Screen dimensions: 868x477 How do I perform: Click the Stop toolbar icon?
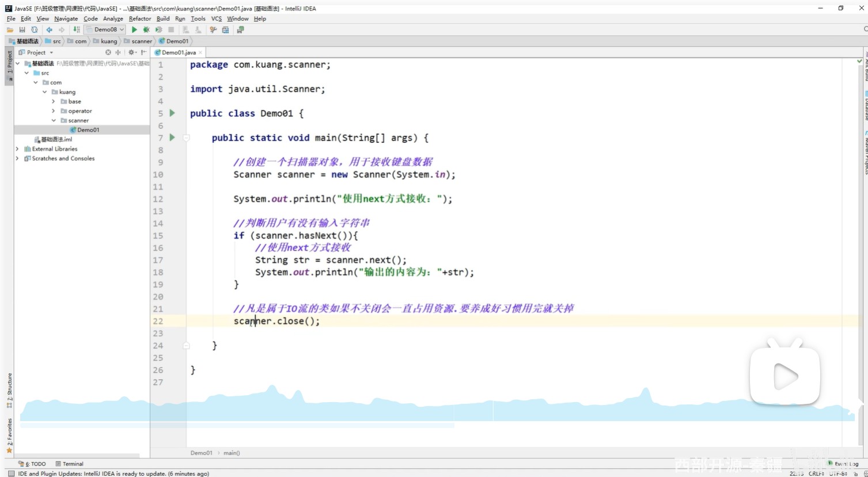171,29
